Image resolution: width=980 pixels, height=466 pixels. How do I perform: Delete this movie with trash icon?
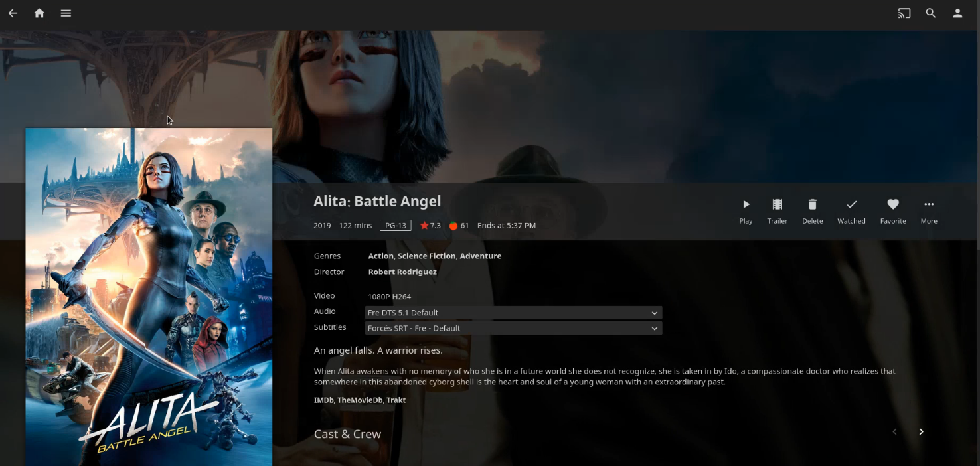812,211
